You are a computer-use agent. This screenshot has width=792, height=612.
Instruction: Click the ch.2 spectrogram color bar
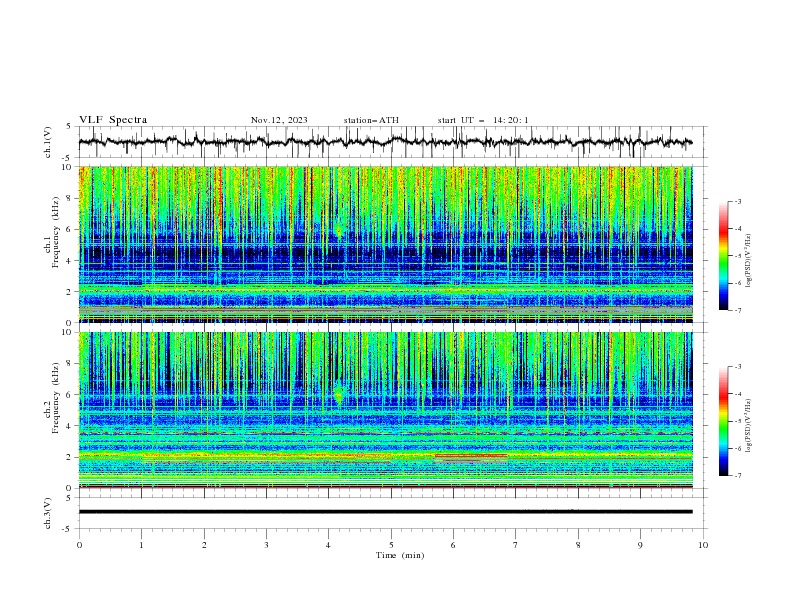(x=723, y=421)
